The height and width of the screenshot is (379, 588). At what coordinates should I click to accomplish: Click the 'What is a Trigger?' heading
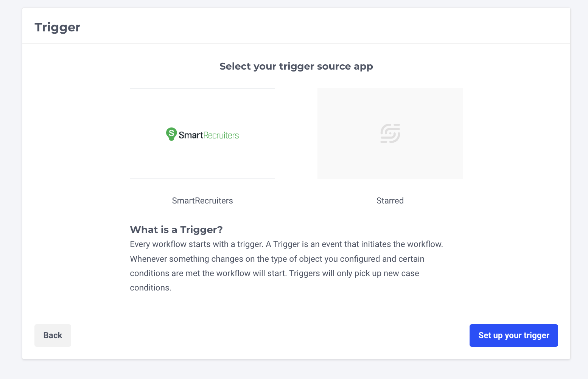click(x=176, y=230)
